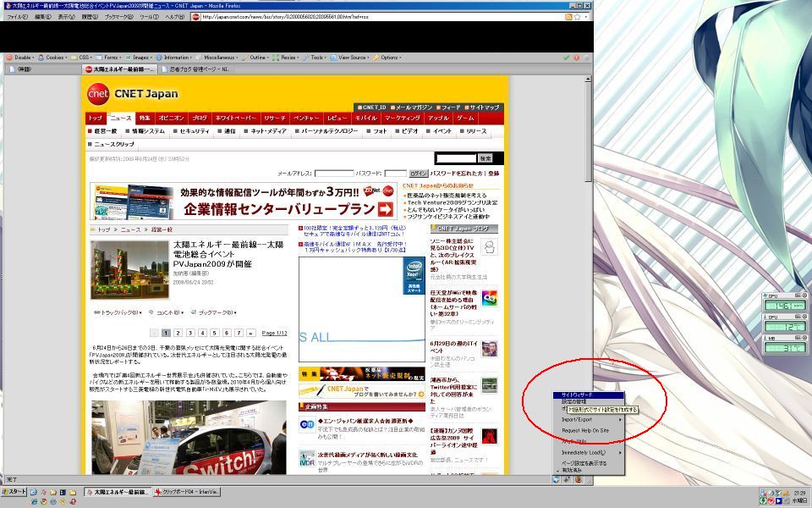
Task: Open the ホワイトペーパー navigation tab
Action: point(236,119)
